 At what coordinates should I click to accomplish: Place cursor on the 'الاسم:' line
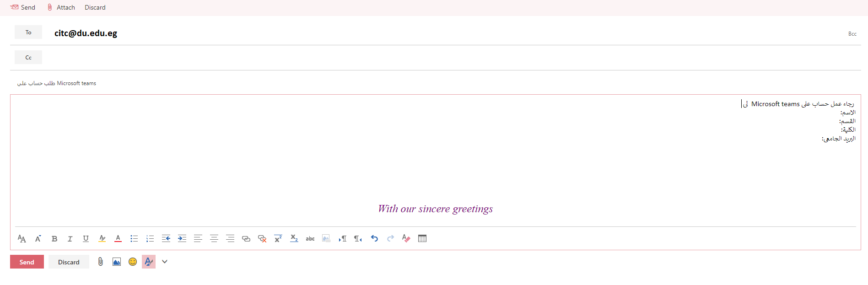pyautogui.click(x=848, y=113)
